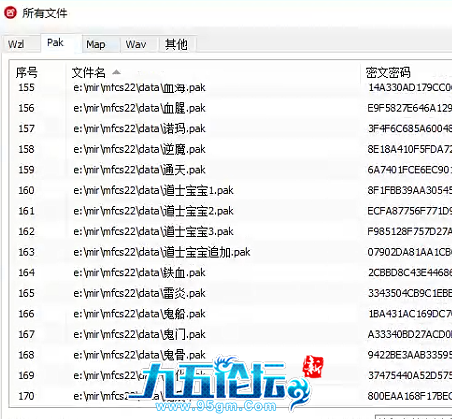Click cipher value starting 8F1FBB39
452x419 pixels.
point(410,190)
